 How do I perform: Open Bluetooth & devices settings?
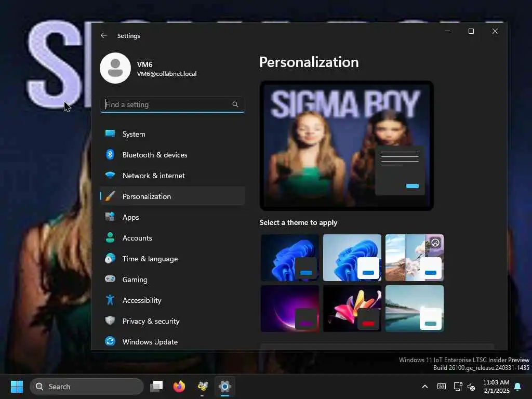pyautogui.click(x=172, y=155)
